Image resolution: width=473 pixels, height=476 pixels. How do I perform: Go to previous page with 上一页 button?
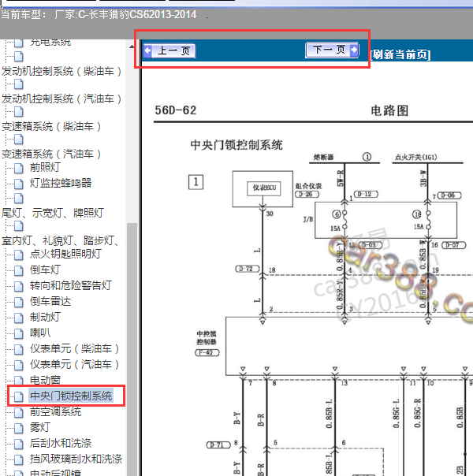[169, 50]
